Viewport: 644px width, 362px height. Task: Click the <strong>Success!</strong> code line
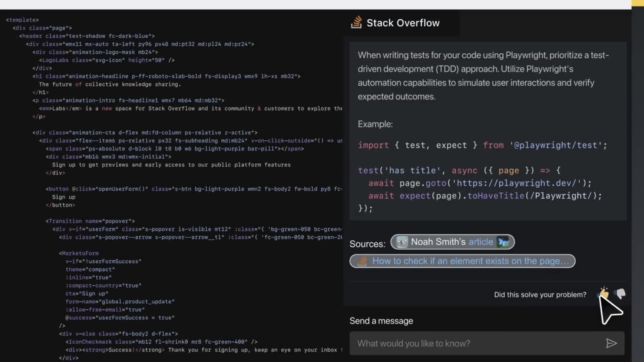coord(204,350)
